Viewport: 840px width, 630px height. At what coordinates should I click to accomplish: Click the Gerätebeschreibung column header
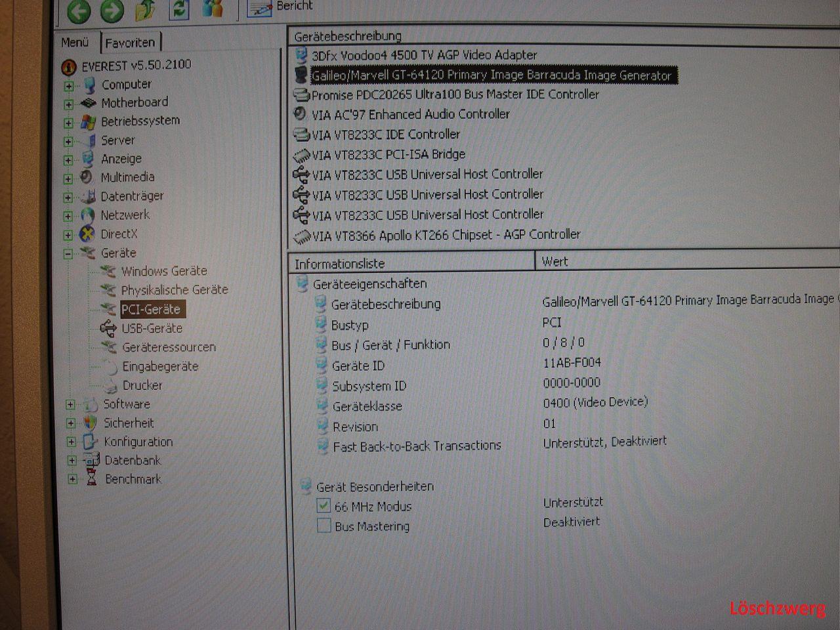tap(348, 37)
